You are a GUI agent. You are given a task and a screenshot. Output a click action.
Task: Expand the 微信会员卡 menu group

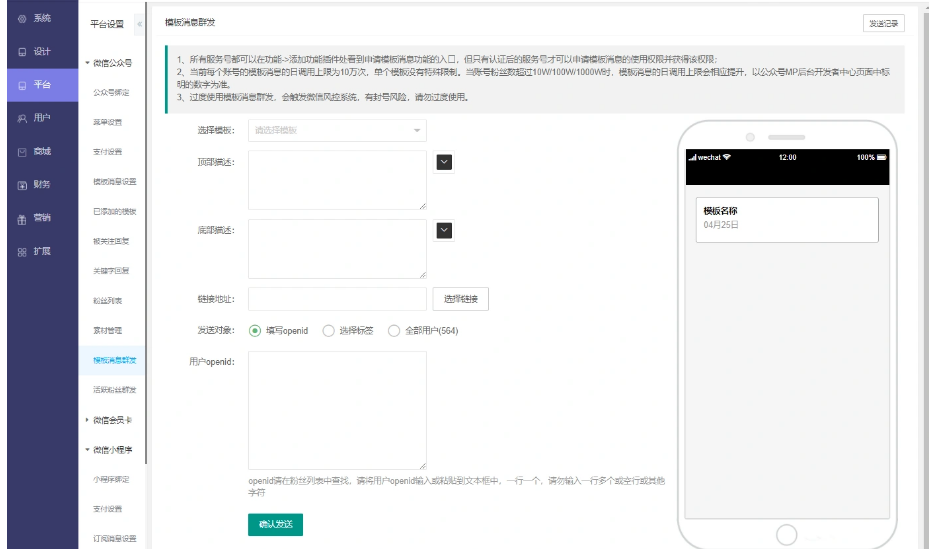pos(110,420)
